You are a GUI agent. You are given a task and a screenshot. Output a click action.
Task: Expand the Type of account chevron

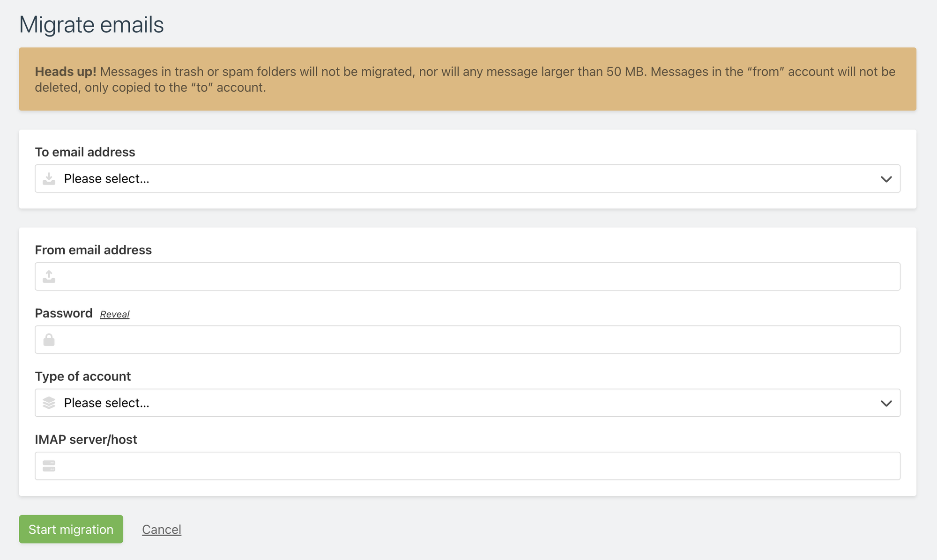pos(886,403)
